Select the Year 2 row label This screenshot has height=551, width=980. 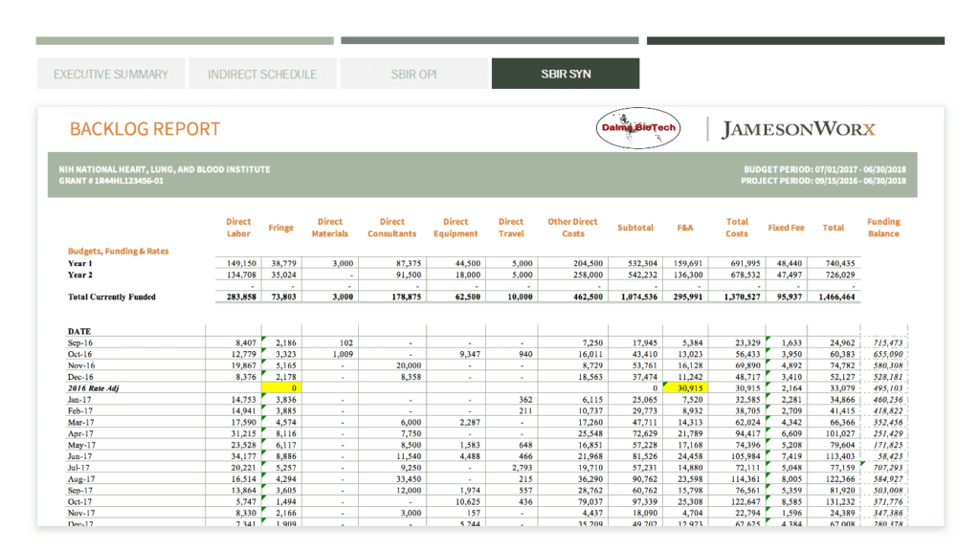80,275
